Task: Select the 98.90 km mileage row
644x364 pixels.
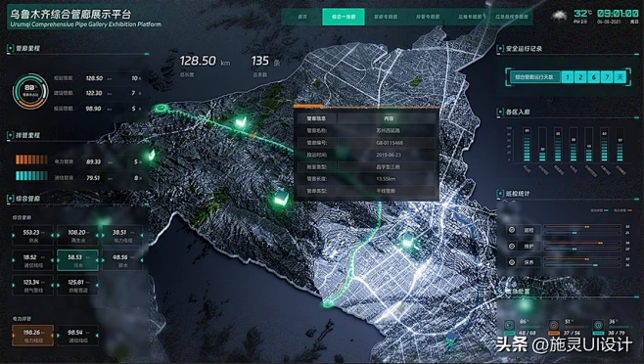Action: pos(98,109)
